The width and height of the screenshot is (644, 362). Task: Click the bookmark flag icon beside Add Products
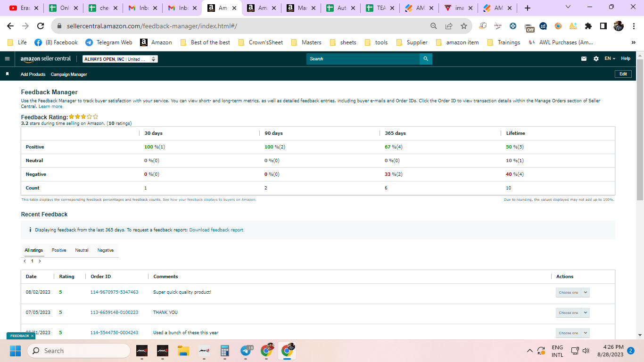7,74
